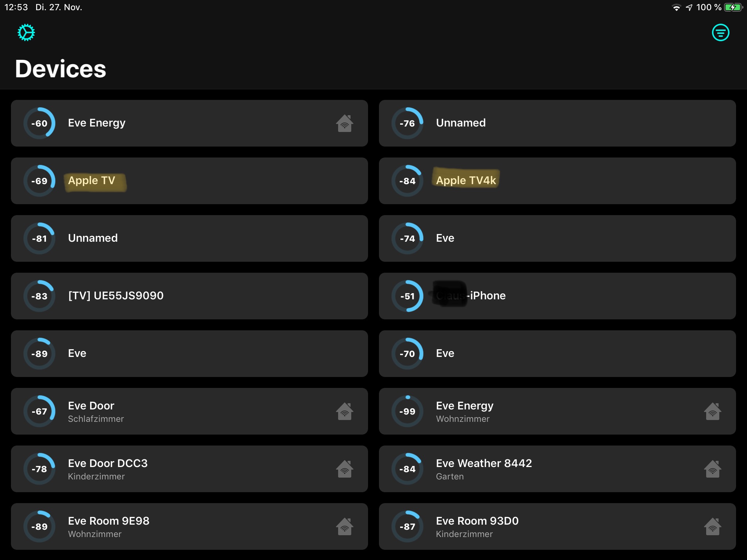
Task: Click the -51 signal gauge for iPhone
Action: [x=407, y=296]
